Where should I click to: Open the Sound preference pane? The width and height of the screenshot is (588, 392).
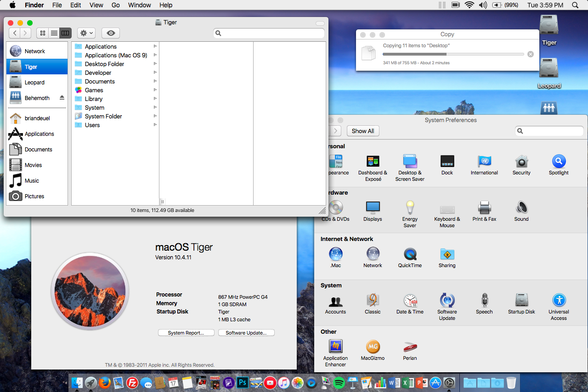pos(521,207)
